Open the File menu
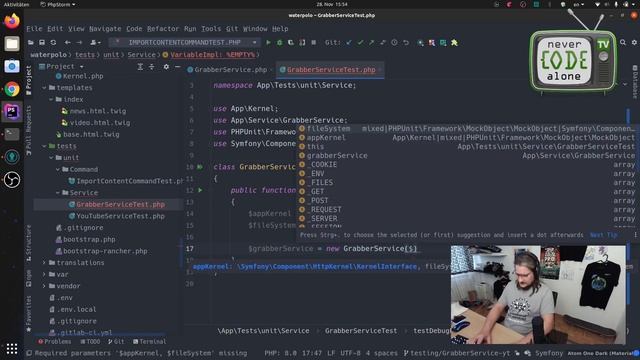Image resolution: width=640 pixels, height=360 pixels. click(34, 29)
